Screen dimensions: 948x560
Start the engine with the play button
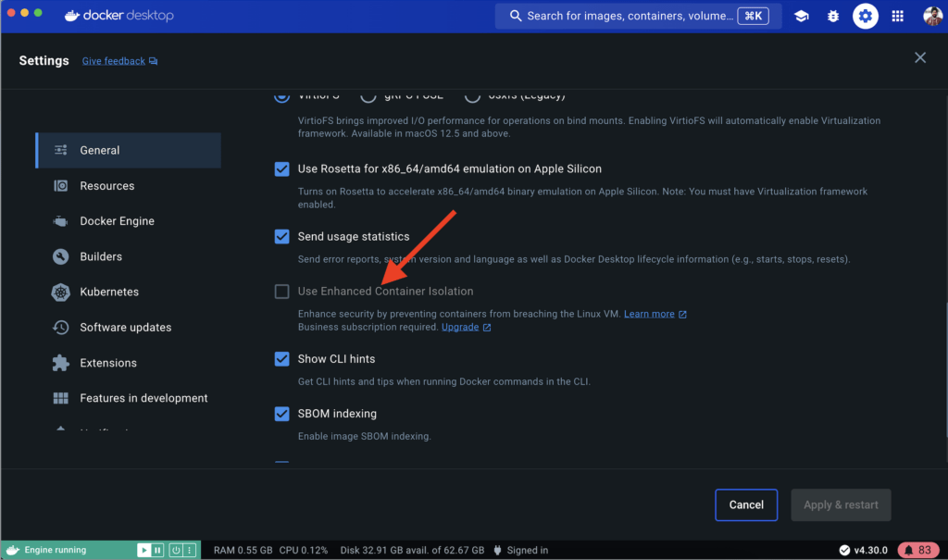pyautogui.click(x=143, y=550)
